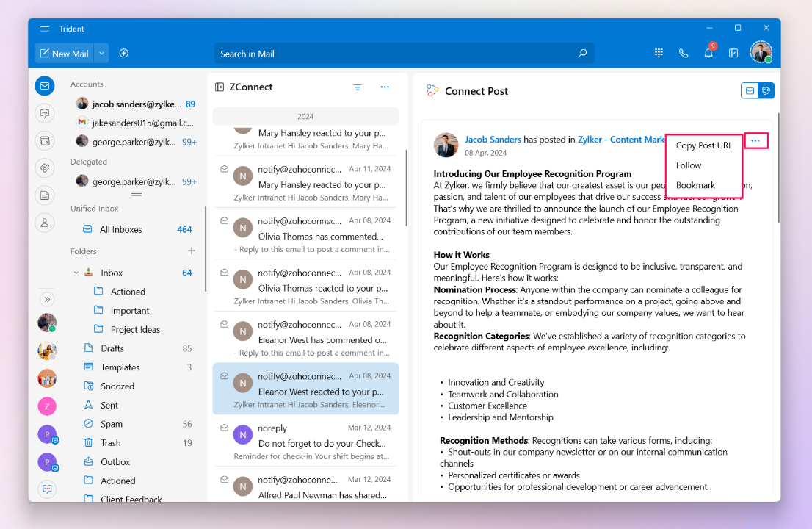Open the user profile avatar
Viewport: 812px width, 529px height.
(761, 52)
